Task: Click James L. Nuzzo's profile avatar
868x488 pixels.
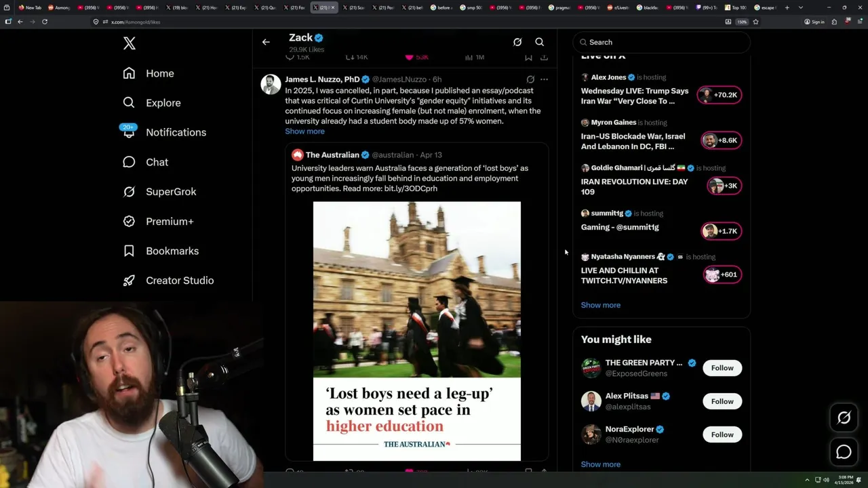Action: click(x=271, y=84)
